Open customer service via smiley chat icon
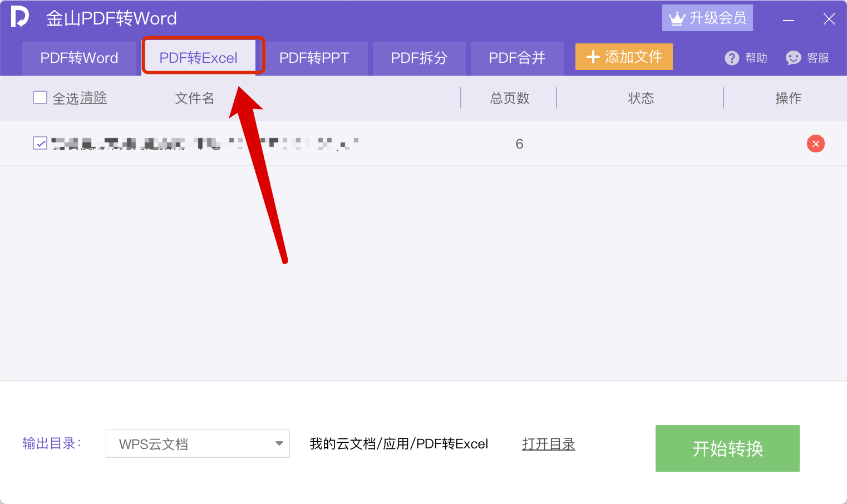The height and width of the screenshot is (504, 847). click(x=793, y=58)
